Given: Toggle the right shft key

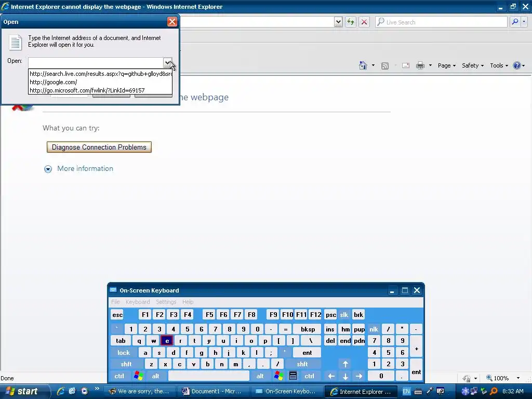Looking at the screenshot, I should click(302, 364).
